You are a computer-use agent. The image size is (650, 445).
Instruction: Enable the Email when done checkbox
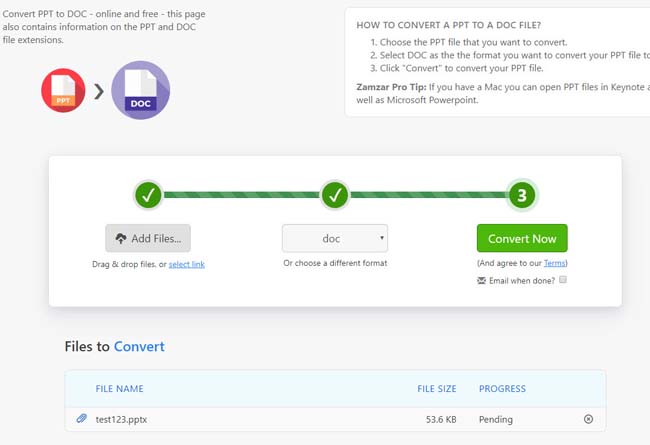click(x=563, y=281)
